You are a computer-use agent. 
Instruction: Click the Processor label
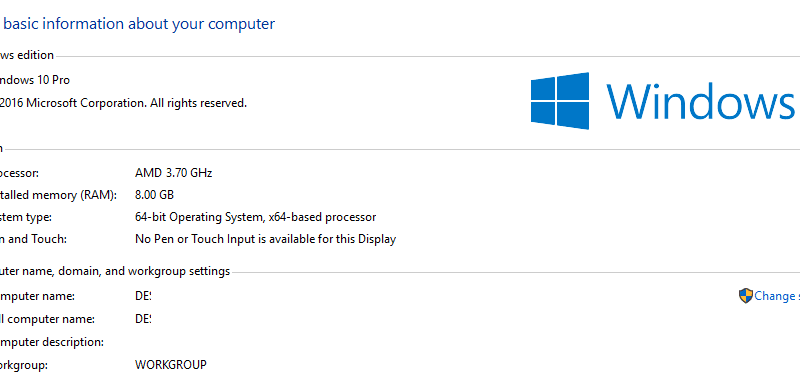pos(19,173)
